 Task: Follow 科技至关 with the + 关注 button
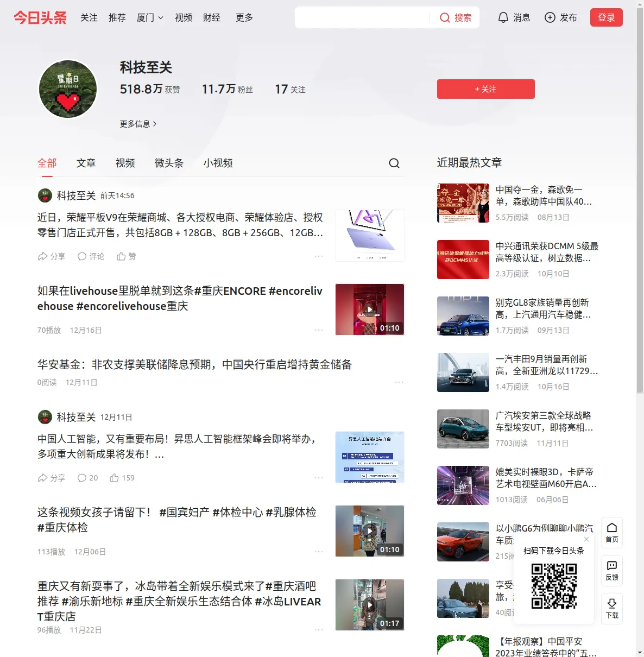point(486,89)
